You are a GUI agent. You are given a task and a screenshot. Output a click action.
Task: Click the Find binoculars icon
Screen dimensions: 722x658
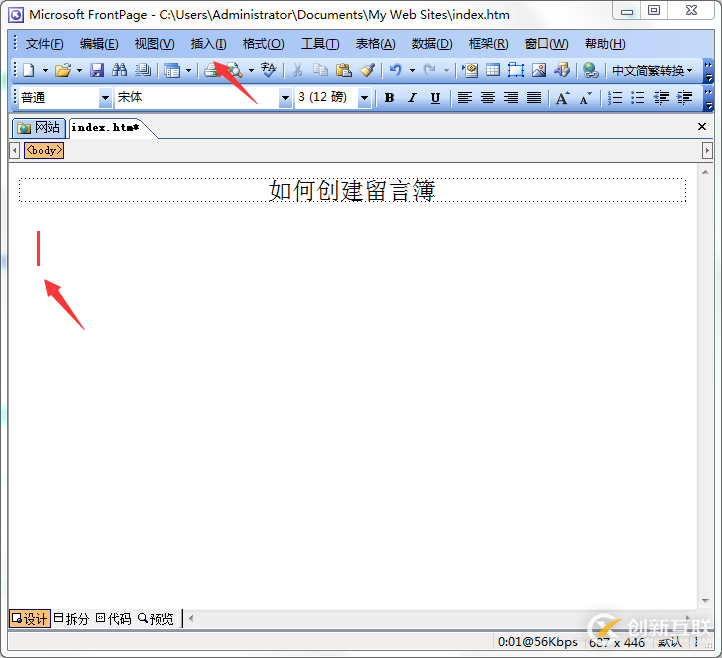[x=120, y=70]
